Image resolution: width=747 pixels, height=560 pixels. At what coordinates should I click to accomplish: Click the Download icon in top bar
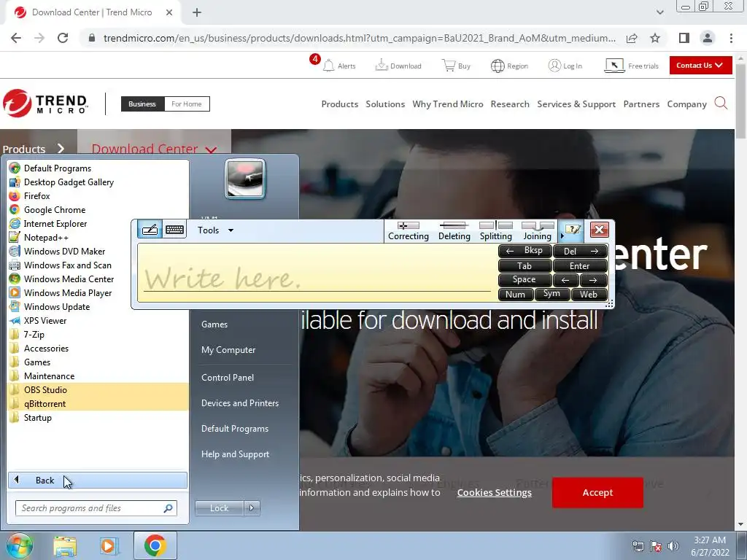pyautogui.click(x=382, y=65)
